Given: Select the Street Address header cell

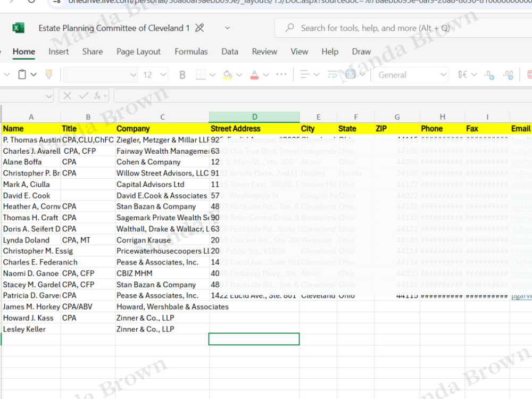Looking at the screenshot, I should click(254, 129).
